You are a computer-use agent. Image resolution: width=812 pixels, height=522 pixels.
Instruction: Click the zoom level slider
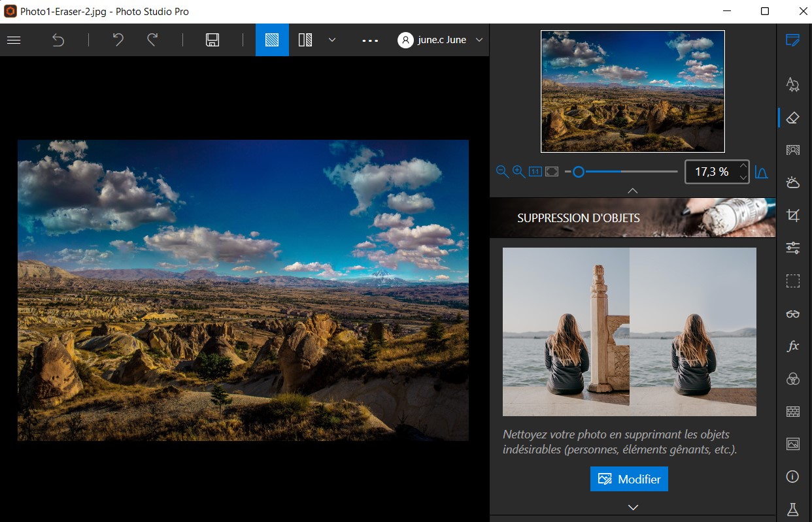(621, 172)
